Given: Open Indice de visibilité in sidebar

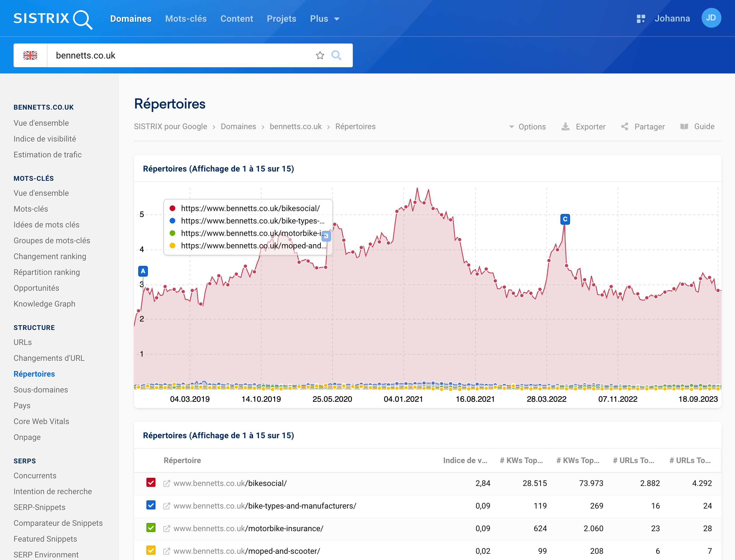Looking at the screenshot, I should pyautogui.click(x=45, y=139).
